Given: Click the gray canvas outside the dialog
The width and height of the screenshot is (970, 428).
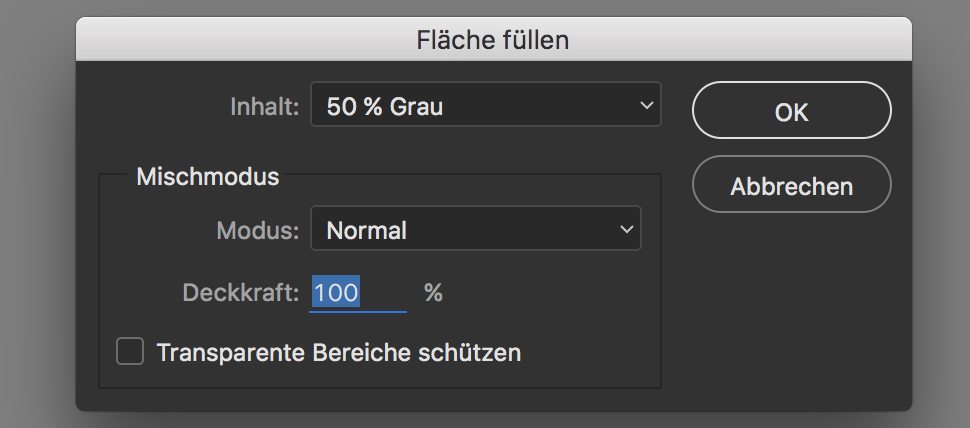Looking at the screenshot, I should (37, 216).
